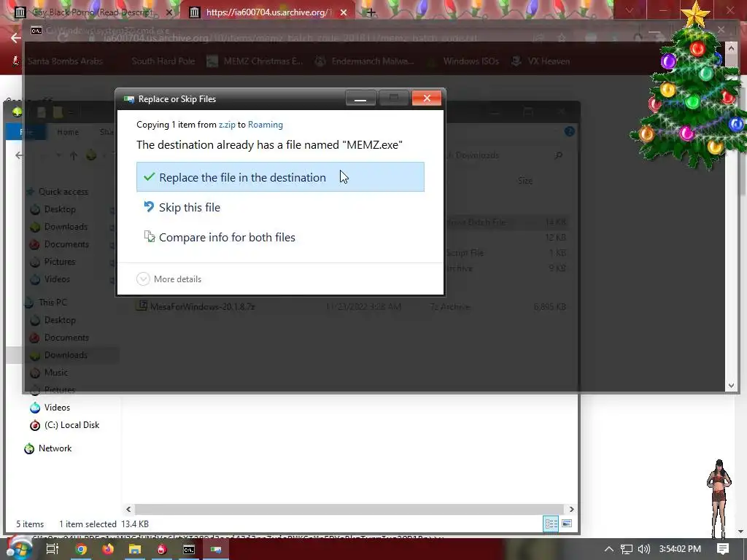The height and width of the screenshot is (560, 747).
Task: Open Pictures under Quick access
Action: 53,262
